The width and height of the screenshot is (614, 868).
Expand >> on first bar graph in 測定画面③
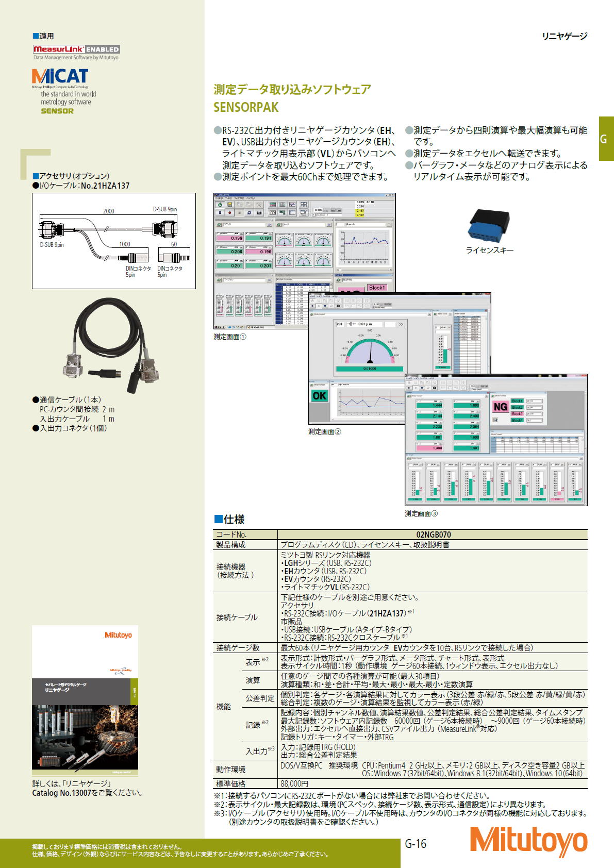tap(420, 465)
